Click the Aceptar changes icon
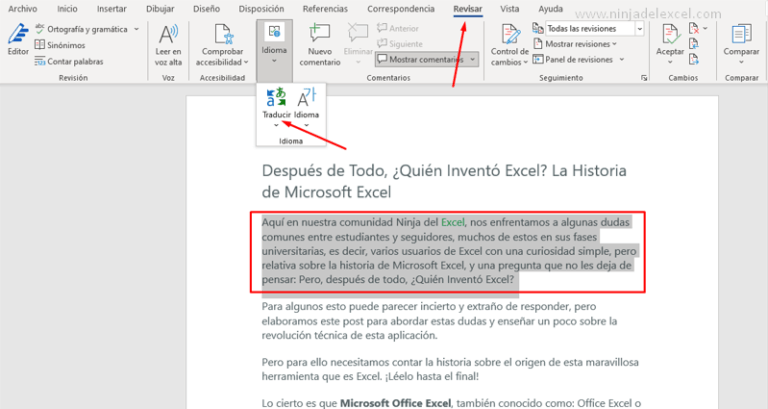 pos(670,34)
